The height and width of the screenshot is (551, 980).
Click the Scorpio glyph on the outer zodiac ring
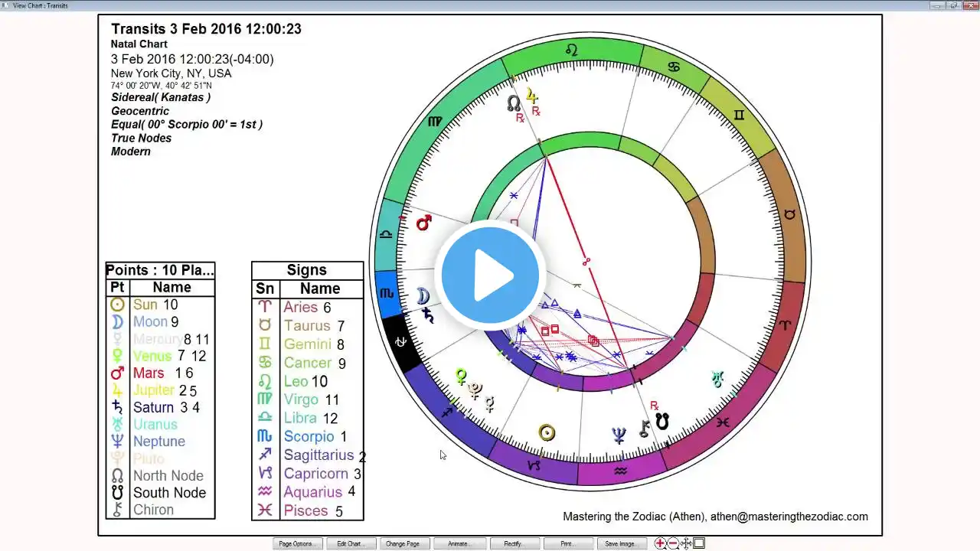point(387,293)
